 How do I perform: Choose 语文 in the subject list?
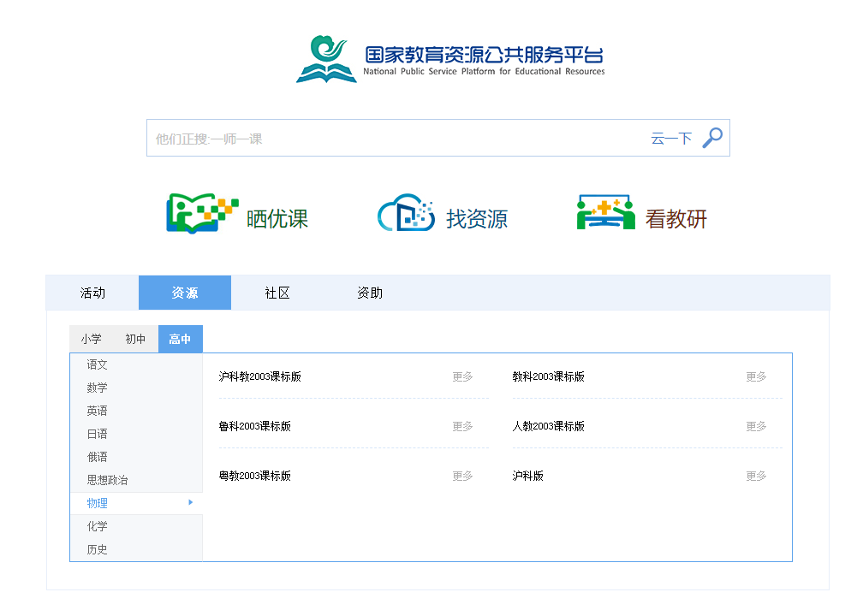pos(98,364)
